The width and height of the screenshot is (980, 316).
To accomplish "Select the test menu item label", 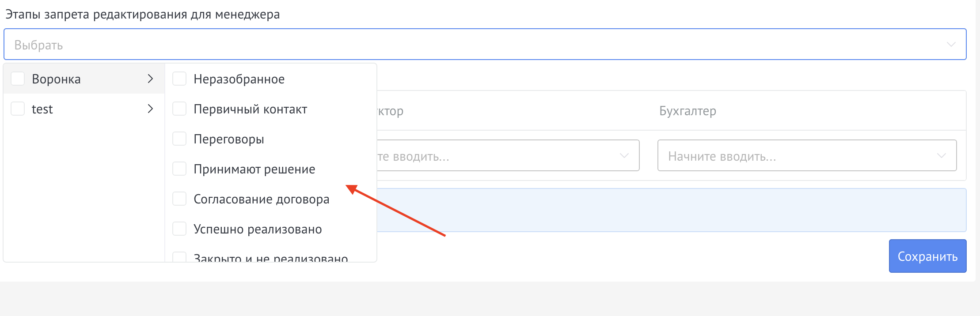I will tap(42, 109).
